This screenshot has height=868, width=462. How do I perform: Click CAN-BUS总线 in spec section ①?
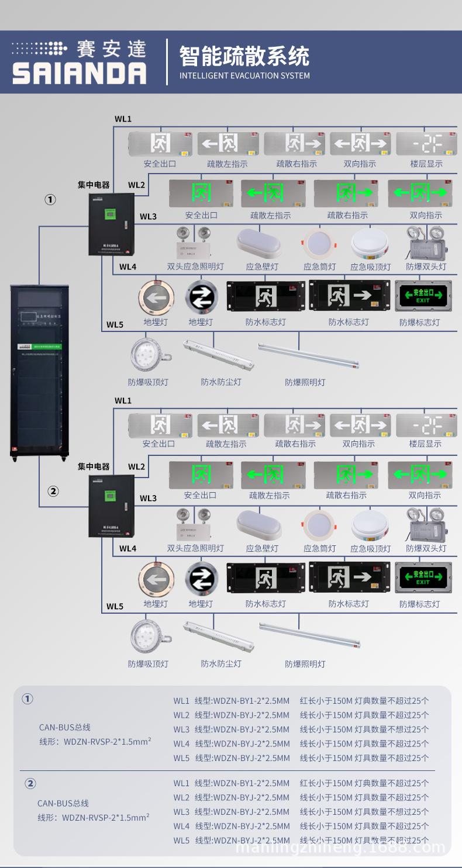64,728
